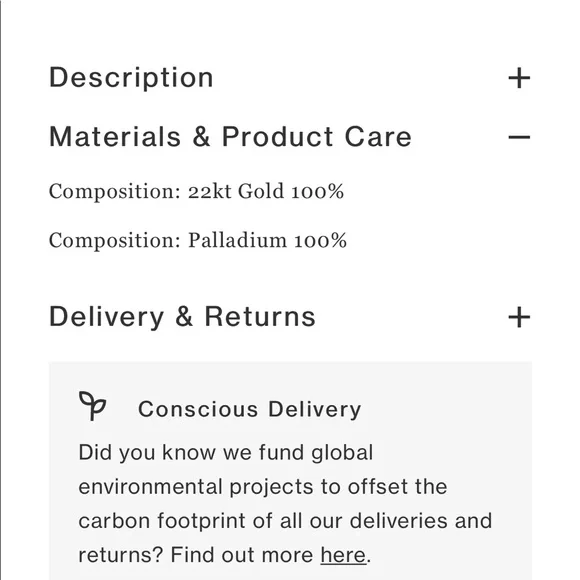580x580 pixels.
Task: Click the Palladium 100% composition line
Action: pos(198,240)
